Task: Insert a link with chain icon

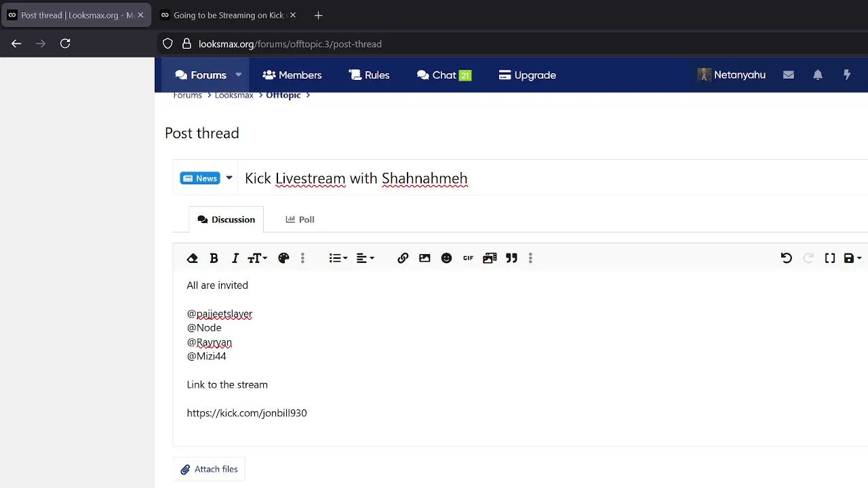Action: point(403,258)
